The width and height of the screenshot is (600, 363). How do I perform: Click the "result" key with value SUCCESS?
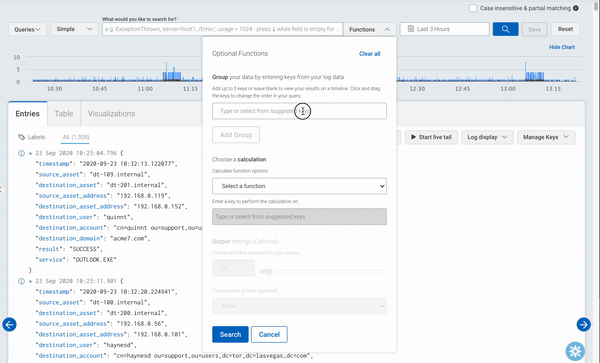click(x=49, y=249)
